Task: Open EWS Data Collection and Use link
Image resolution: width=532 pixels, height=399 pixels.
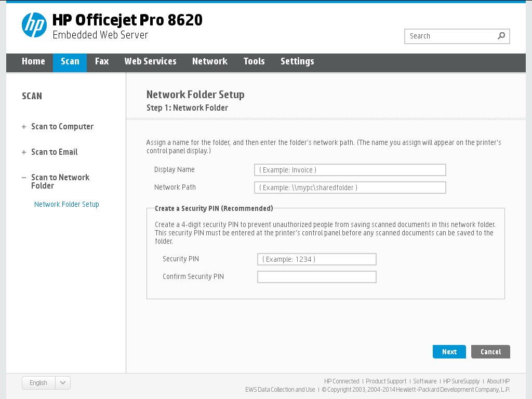Action: pyautogui.click(x=280, y=390)
